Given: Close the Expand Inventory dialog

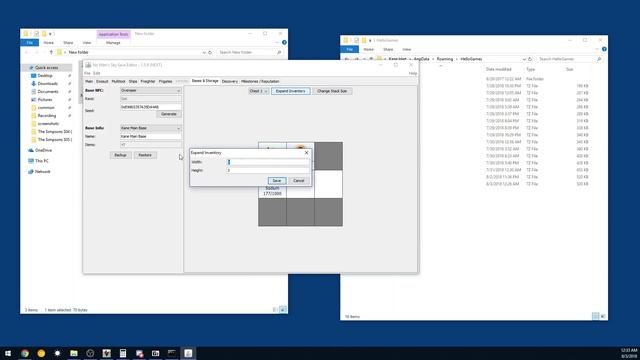Looking at the screenshot, I should point(307,153).
